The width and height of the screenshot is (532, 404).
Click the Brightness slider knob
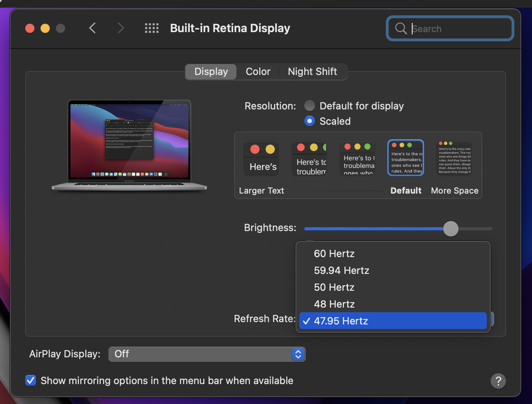(451, 229)
